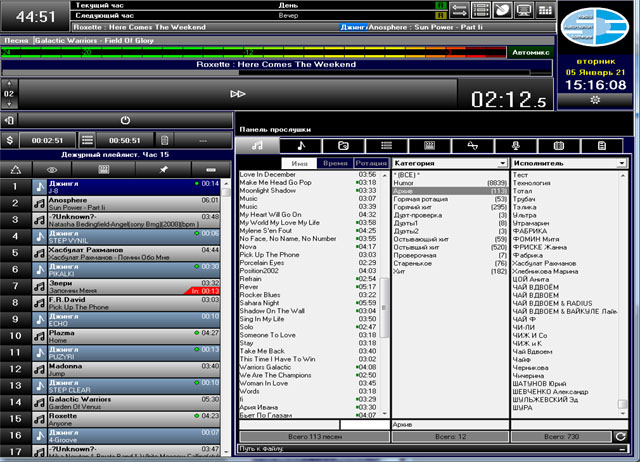
Task: Click the remote device icon beside dashes
Action: pos(164,140)
